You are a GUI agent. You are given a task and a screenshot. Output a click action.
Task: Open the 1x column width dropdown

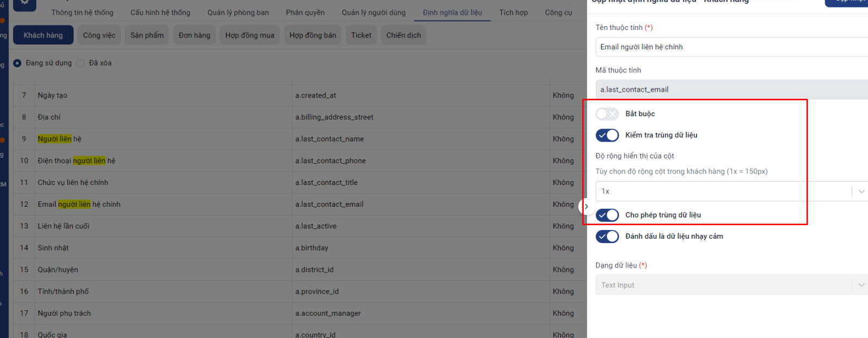(x=727, y=192)
